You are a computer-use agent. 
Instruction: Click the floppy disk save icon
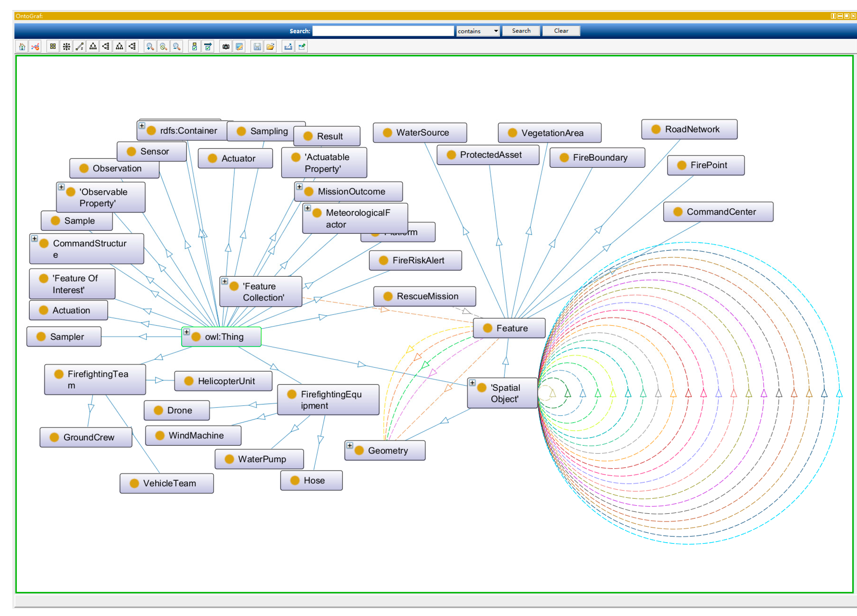(x=257, y=46)
